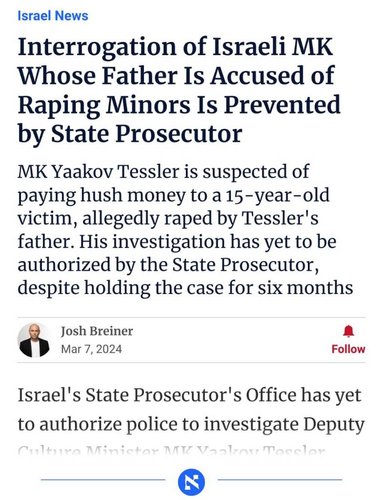The width and height of the screenshot is (383, 500).
Task: Click horizontal line right of Haaretz logo
Action: coord(280,480)
